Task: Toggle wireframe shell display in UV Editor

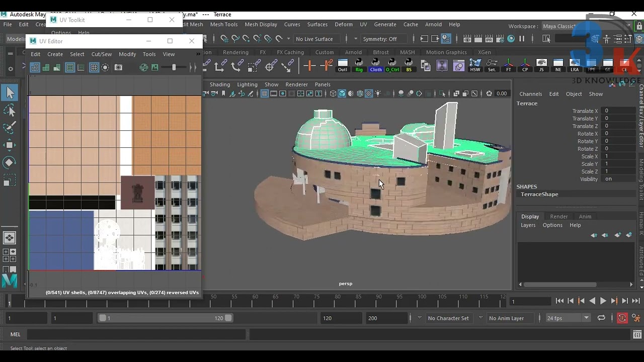Action: click(x=35, y=67)
